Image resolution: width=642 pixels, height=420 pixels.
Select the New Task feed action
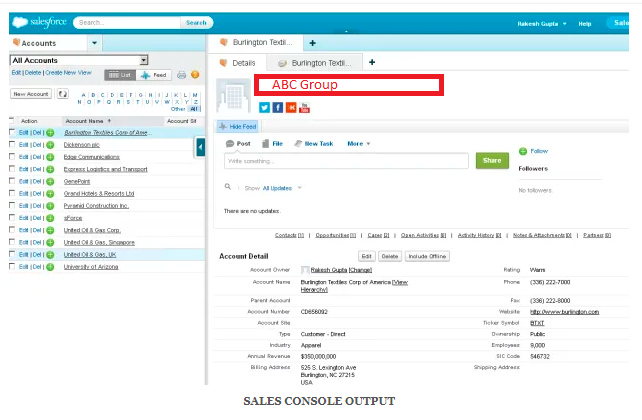pyautogui.click(x=314, y=144)
